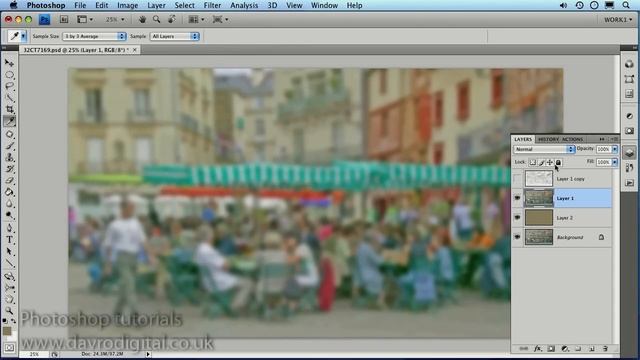The height and width of the screenshot is (360, 640).
Task: Open the Sample Size dropdown
Action: [x=94, y=36]
